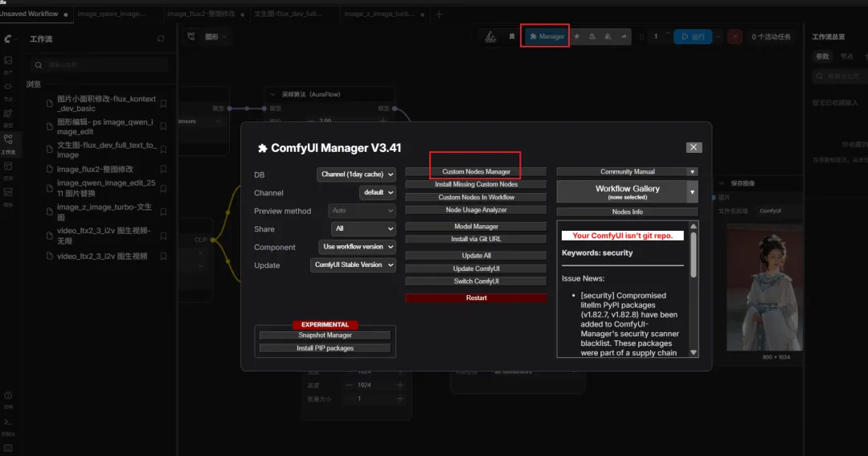Click the triangle logo toolbar icon
This screenshot has height=456, width=868.
(x=490, y=36)
